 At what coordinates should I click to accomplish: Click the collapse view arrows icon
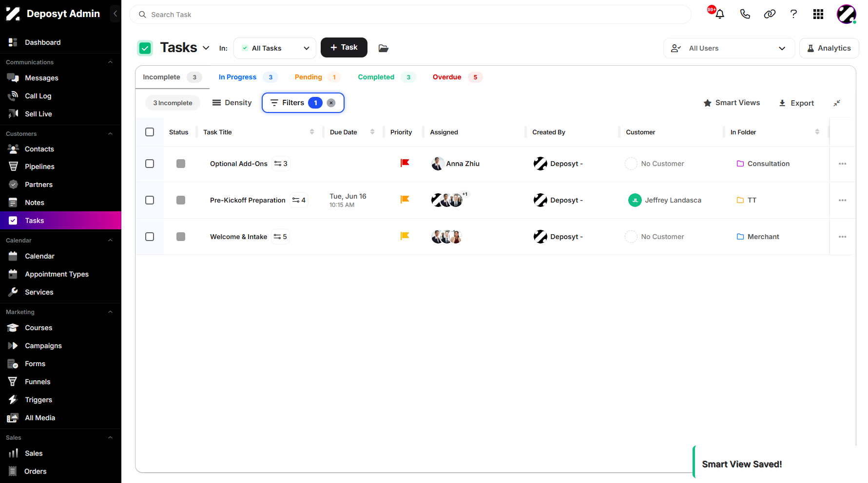(837, 103)
